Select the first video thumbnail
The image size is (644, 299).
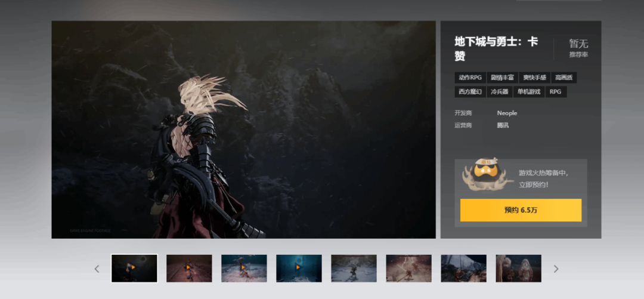(134, 268)
